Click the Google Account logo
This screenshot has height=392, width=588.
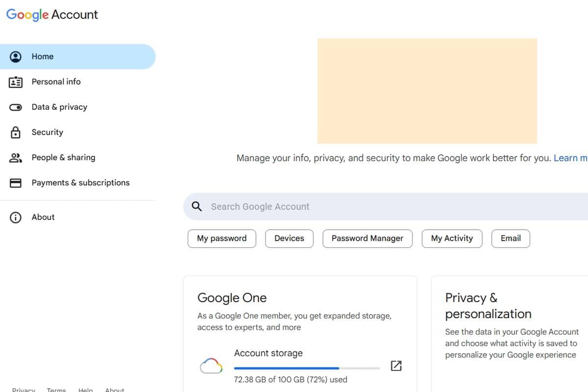pyautogui.click(x=52, y=15)
